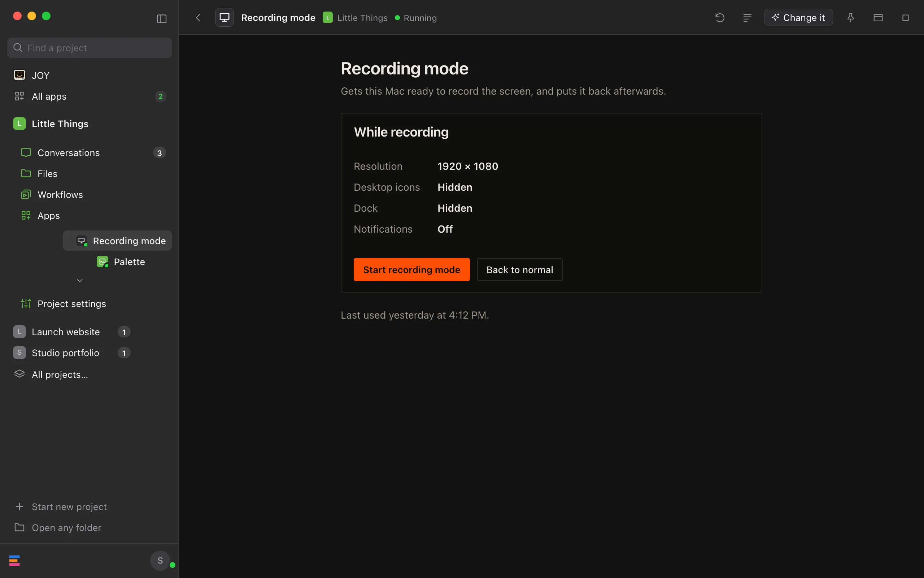Screen dimensions: 924x578
Task: Open the Launch website project
Action: click(71, 332)
